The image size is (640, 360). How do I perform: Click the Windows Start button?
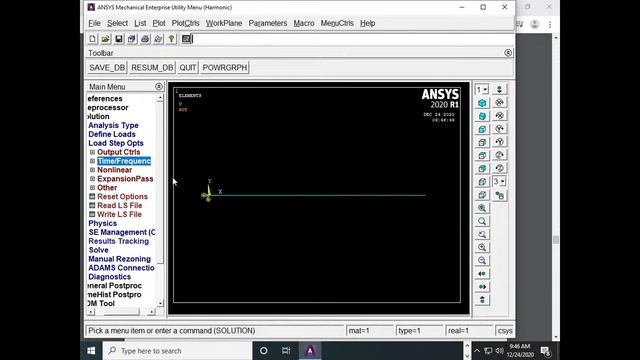click(91, 351)
